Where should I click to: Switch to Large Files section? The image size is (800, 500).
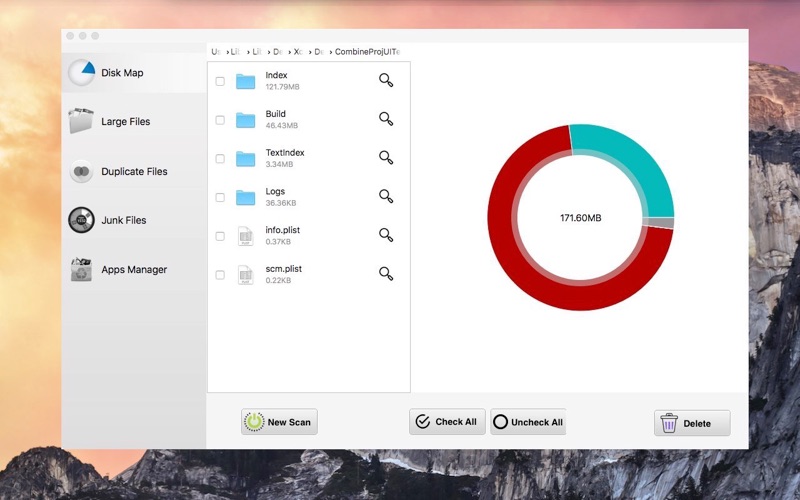(x=125, y=122)
